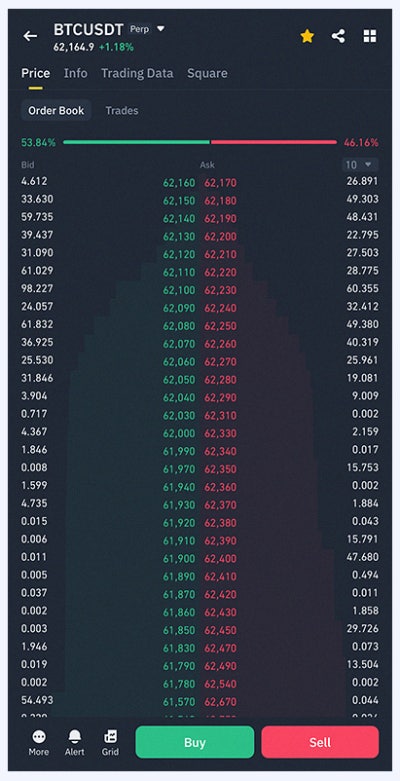This screenshot has height=781, width=400.
Task: Tap the green Buy button
Action: pos(195,742)
